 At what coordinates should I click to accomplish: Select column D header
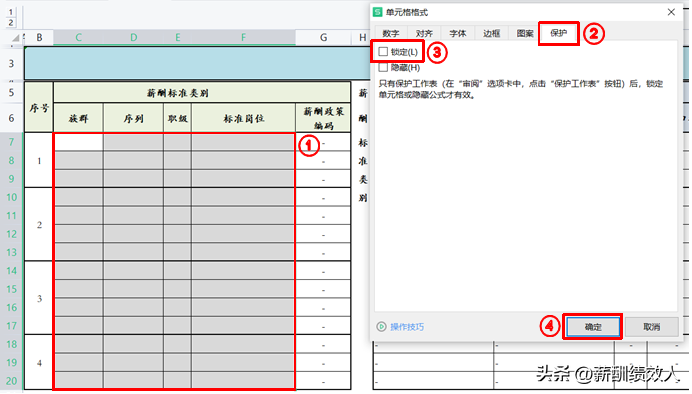point(133,38)
